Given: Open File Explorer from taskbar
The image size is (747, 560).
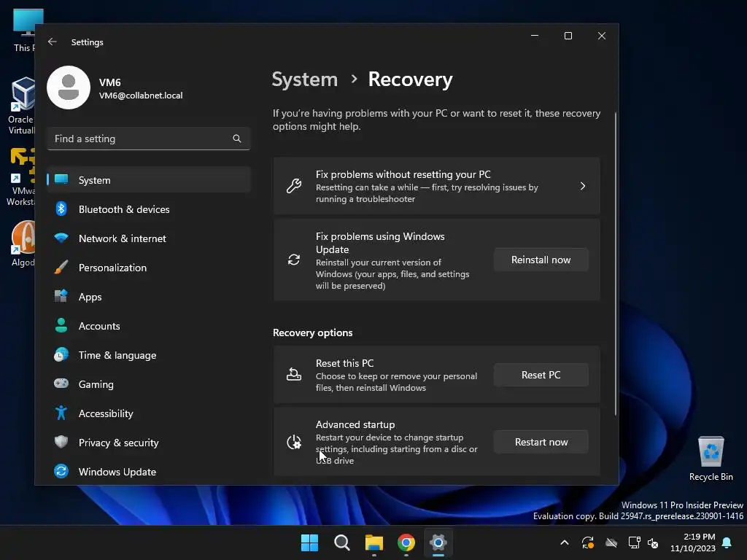Looking at the screenshot, I should (374, 542).
